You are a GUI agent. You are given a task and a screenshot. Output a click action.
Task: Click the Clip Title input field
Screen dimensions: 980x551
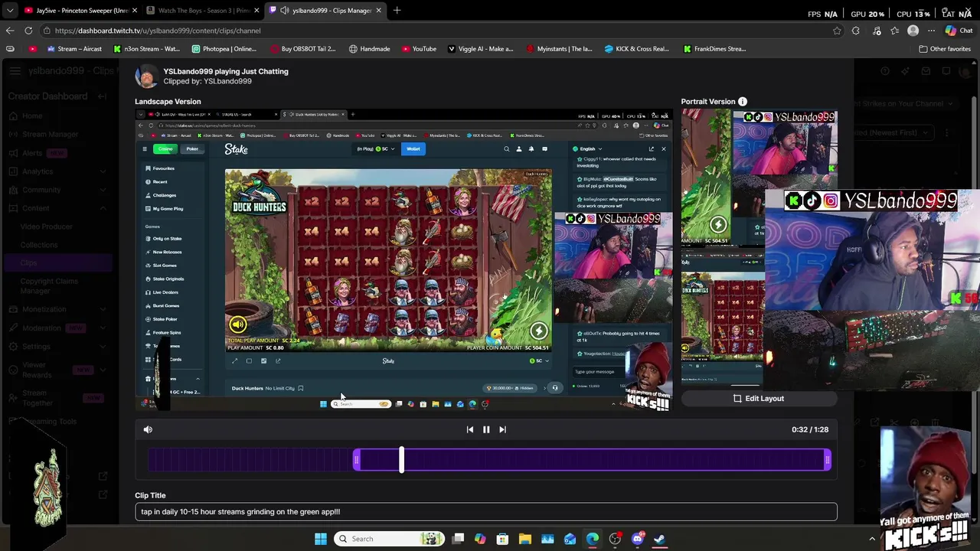pos(486,511)
